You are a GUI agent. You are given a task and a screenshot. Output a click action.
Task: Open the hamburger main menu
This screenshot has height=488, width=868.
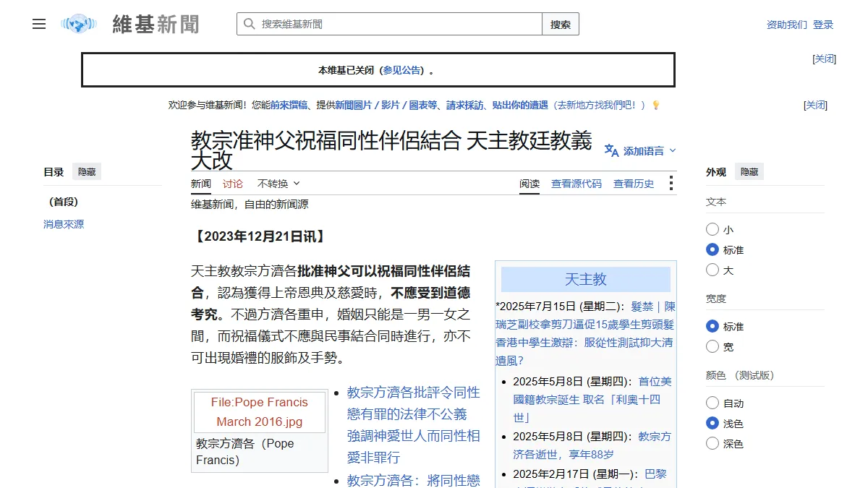pos(39,24)
